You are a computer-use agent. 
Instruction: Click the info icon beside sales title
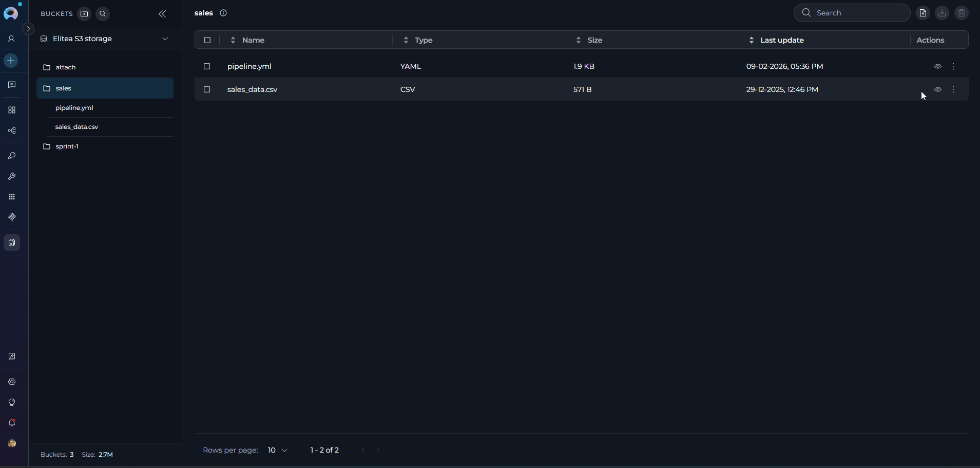(223, 13)
